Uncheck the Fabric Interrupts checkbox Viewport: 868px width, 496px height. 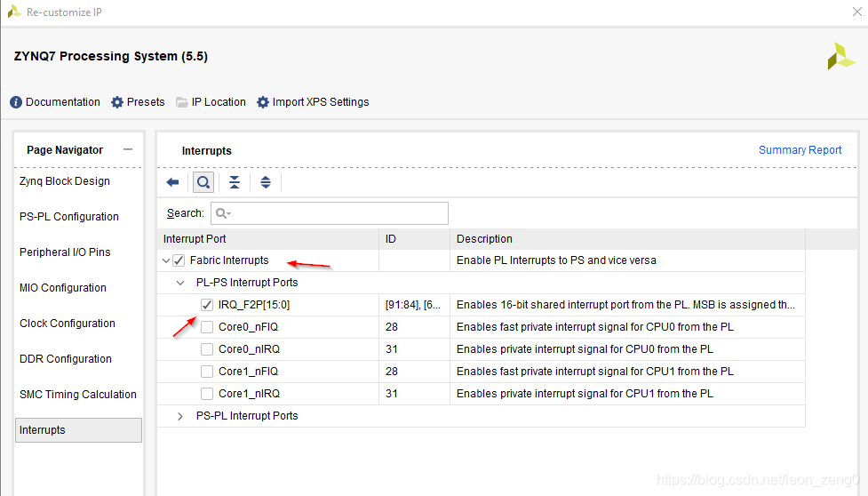point(179,260)
